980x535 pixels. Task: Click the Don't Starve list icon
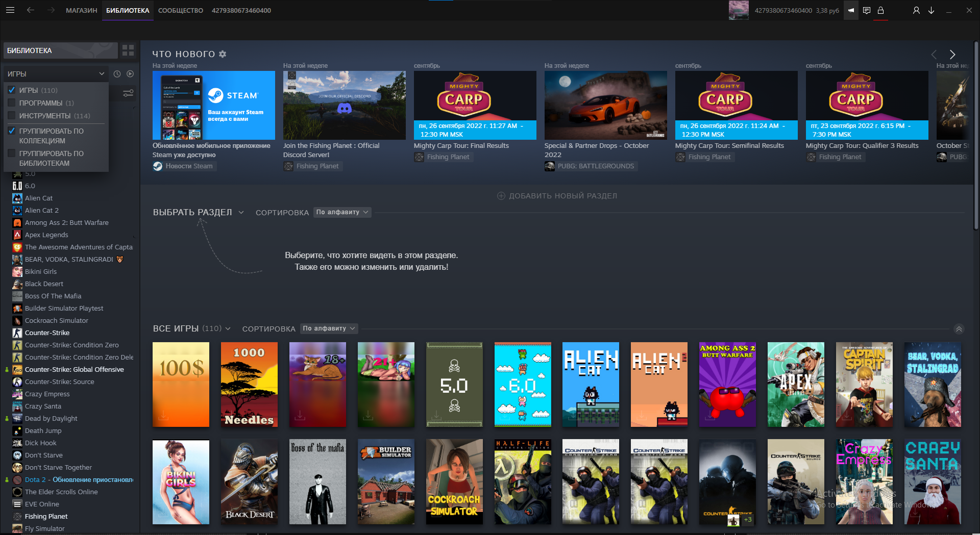[17, 455]
